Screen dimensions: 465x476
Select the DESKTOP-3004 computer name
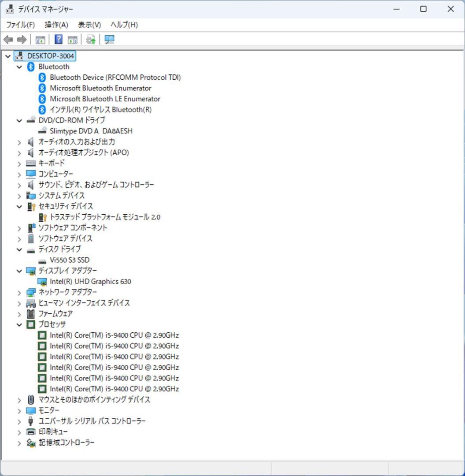click(x=50, y=56)
